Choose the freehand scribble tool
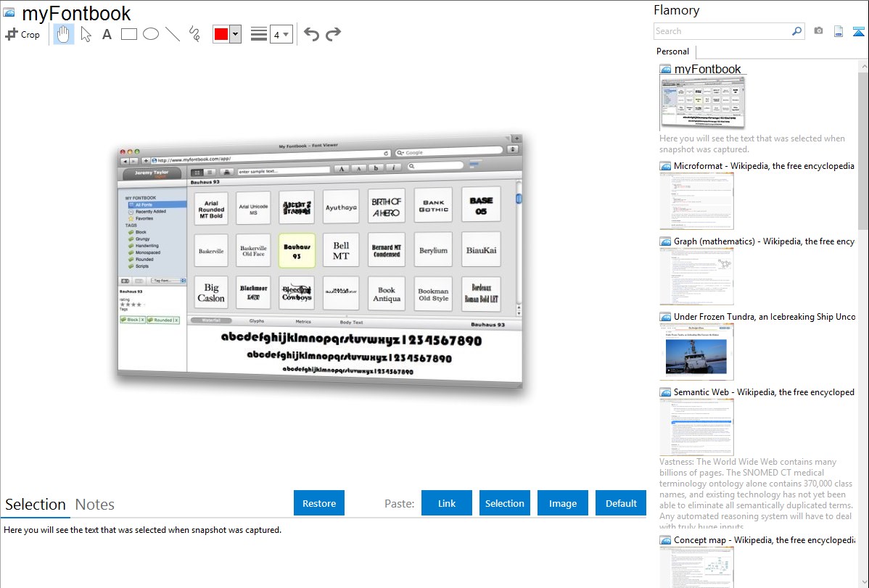This screenshot has width=869, height=588. coord(194,34)
